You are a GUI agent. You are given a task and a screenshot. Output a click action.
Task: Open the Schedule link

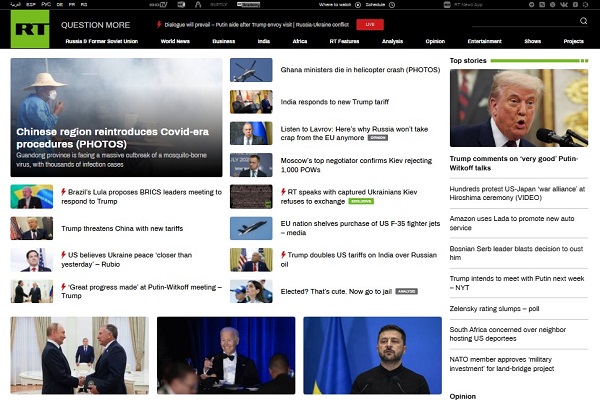[375, 5]
